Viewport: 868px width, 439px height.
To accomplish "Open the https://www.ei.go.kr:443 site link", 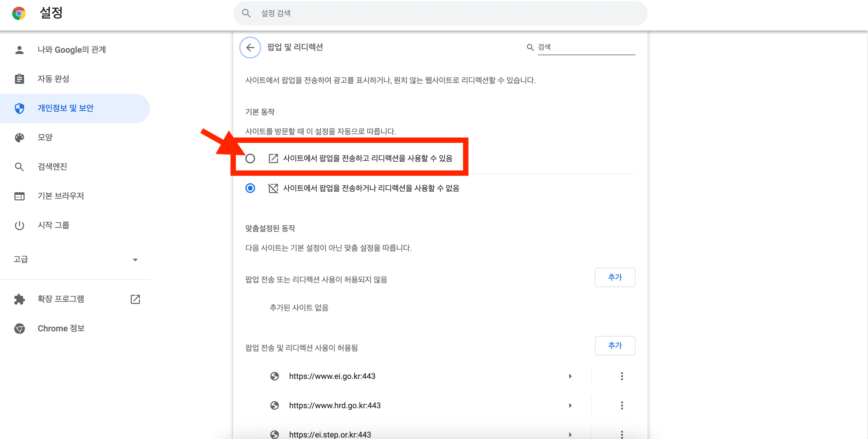I will click(x=332, y=376).
